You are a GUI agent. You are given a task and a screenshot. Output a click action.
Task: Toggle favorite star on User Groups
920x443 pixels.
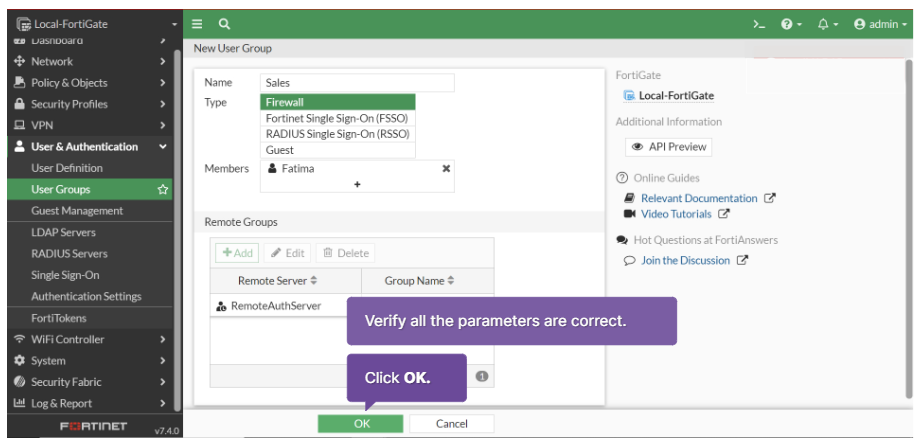163,190
